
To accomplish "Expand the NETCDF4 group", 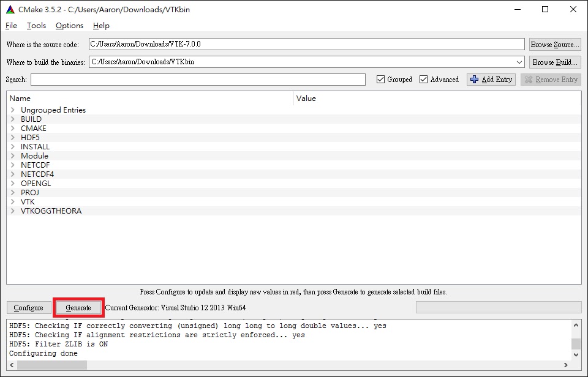I will [13, 174].
